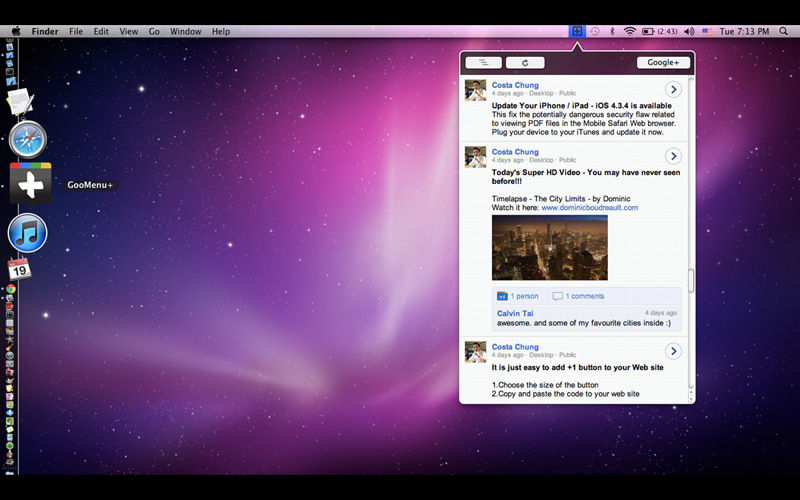This screenshot has height=500, width=800.
Task: Click the star iMovie icon in dock
Action: click(x=10, y=339)
